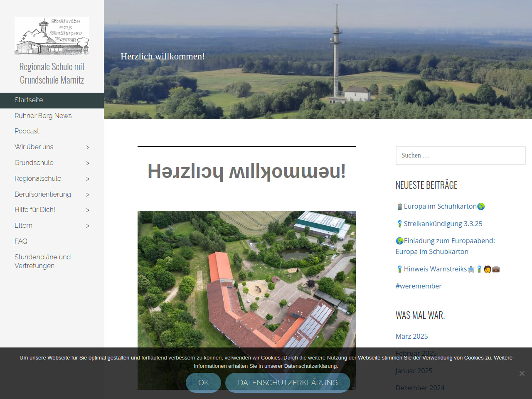Open Stundenpläne und Vertretungen page

point(42,261)
